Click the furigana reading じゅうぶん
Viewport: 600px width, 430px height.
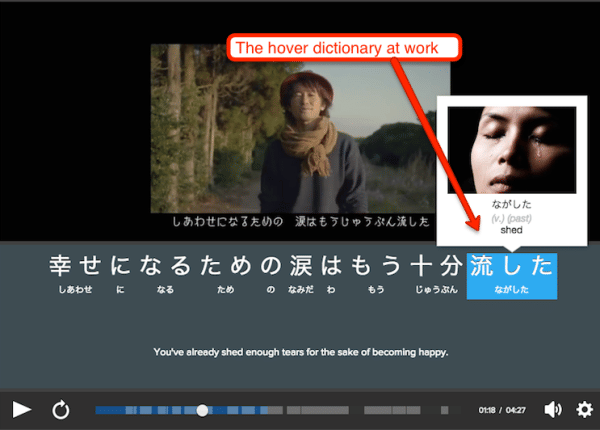point(436,290)
